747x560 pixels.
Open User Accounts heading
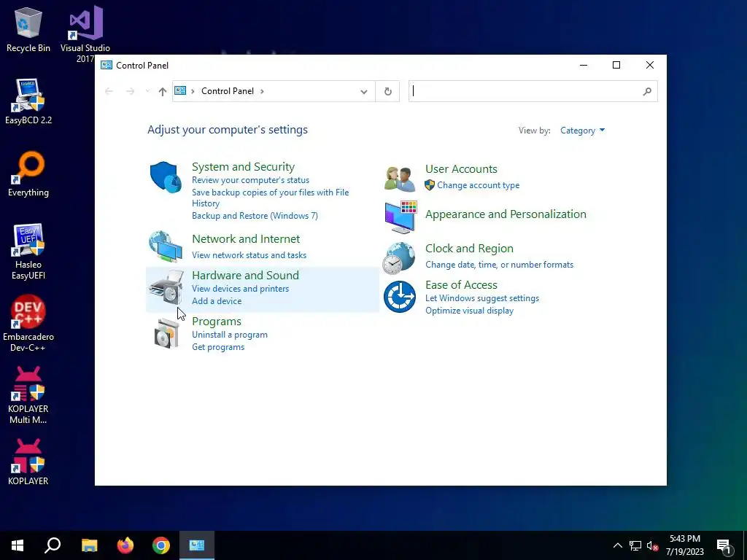(x=461, y=169)
